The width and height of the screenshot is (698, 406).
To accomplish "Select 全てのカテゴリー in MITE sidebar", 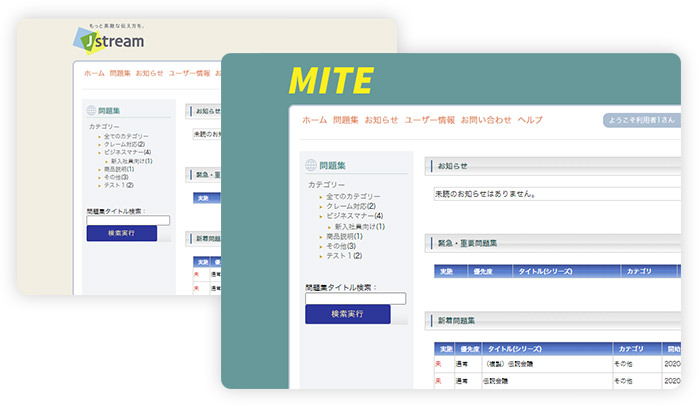I will point(353,196).
